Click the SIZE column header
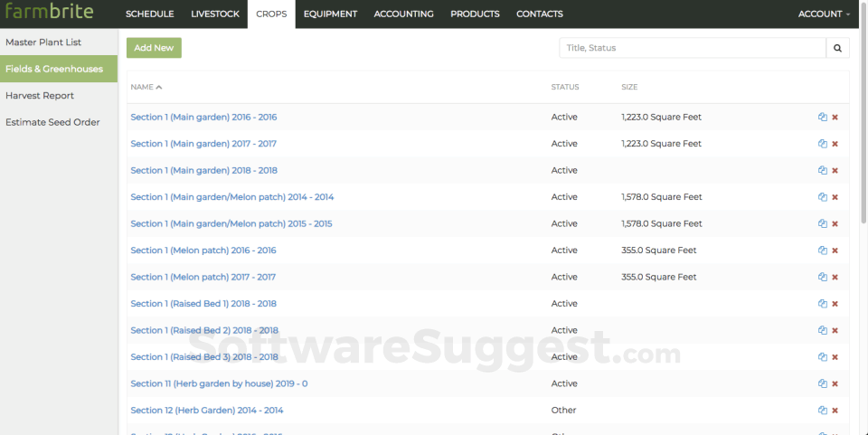 pos(629,87)
